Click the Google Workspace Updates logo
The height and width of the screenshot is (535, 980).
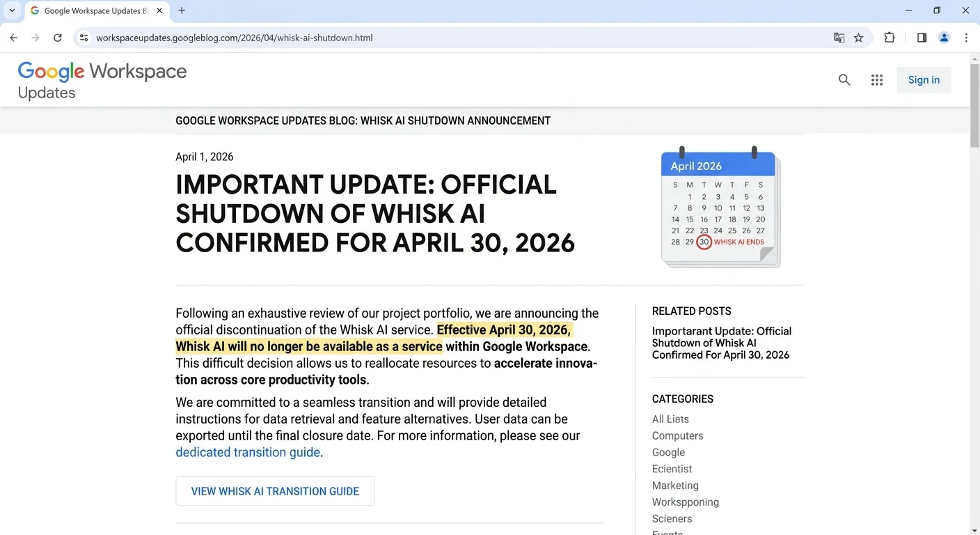click(102, 81)
